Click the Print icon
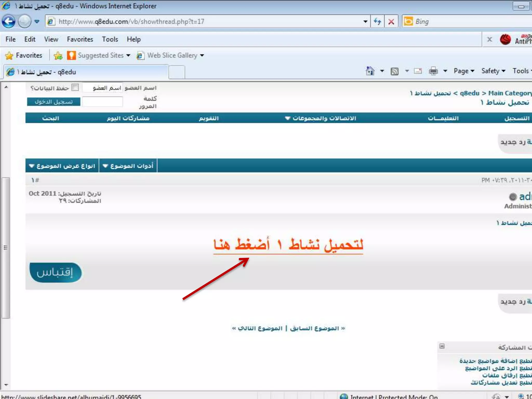Image resolution: width=532 pixels, height=399 pixels. click(433, 71)
